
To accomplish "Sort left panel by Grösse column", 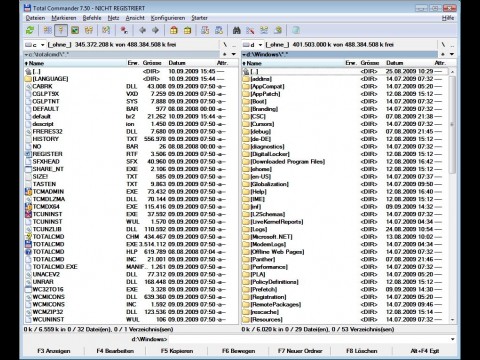I will tap(152, 63).
